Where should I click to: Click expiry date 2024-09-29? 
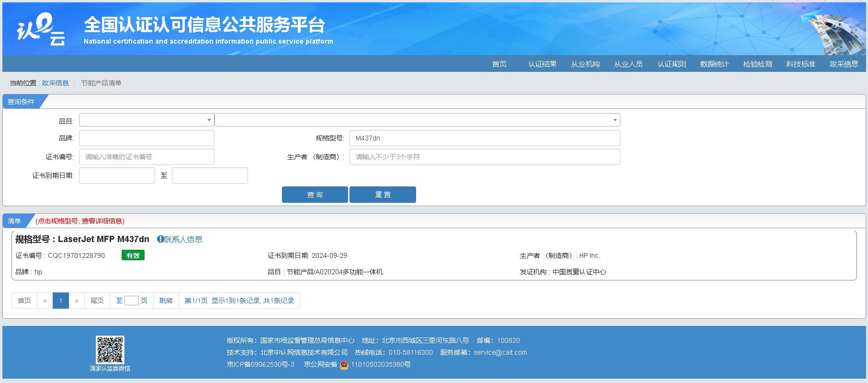tap(329, 255)
